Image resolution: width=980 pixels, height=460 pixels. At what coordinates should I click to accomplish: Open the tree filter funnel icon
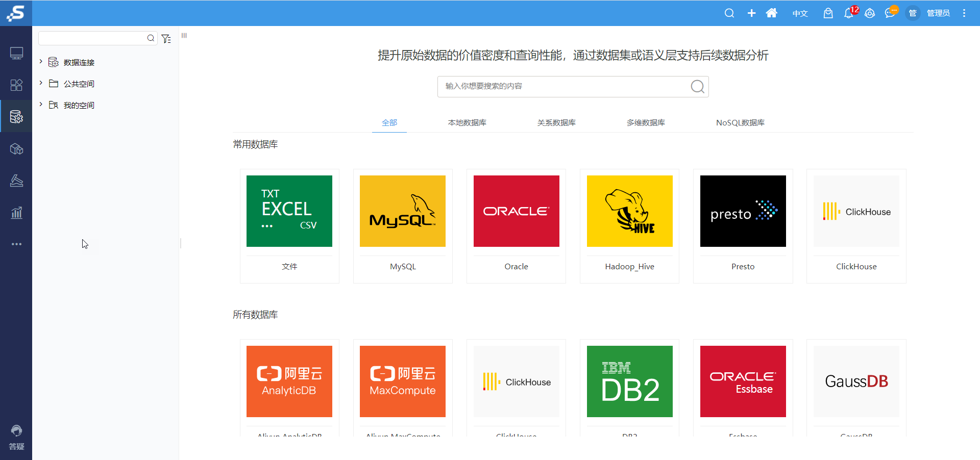tap(166, 39)
